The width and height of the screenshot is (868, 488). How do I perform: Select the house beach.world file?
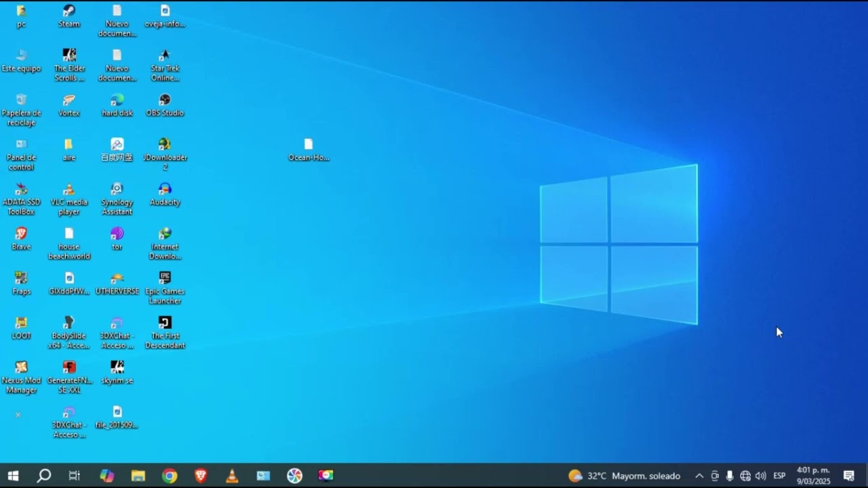coord(69,244)
